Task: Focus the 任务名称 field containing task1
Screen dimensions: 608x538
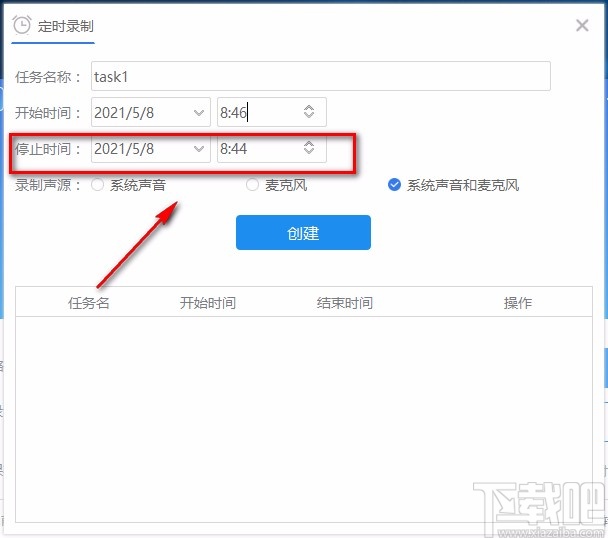Action: pos(321,76)
